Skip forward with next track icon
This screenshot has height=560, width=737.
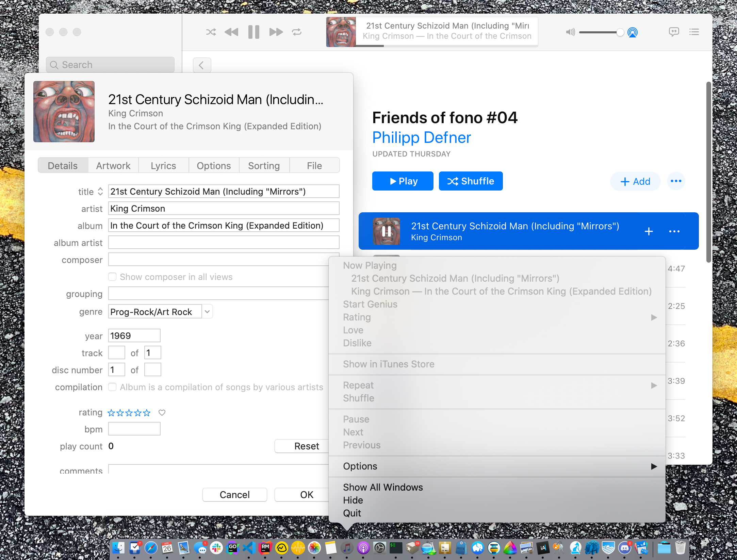(276, 32)
